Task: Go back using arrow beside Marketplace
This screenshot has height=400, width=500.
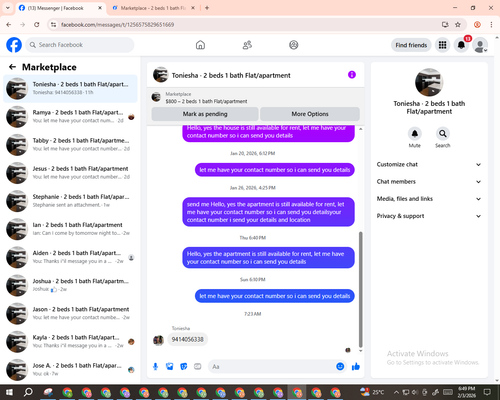Action: click(12, 67)
